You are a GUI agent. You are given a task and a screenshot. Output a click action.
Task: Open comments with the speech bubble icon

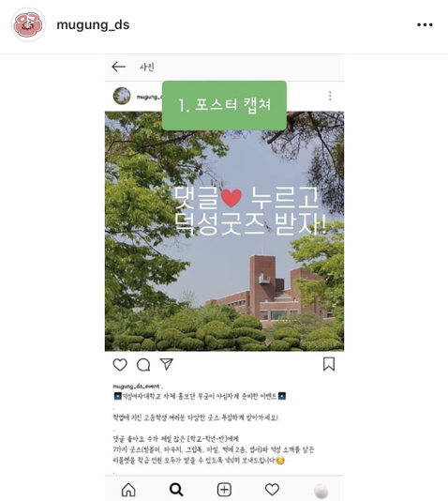(x=143, y=365)
